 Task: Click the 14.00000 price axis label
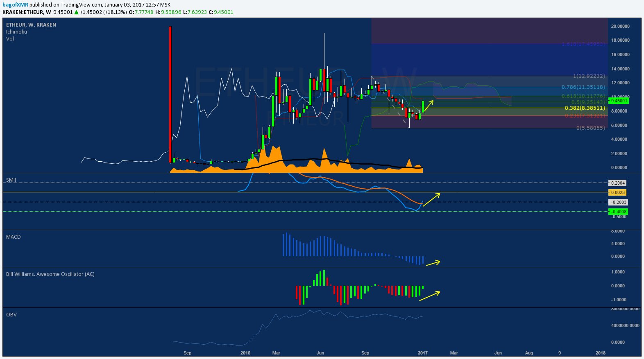pos(620,69)
